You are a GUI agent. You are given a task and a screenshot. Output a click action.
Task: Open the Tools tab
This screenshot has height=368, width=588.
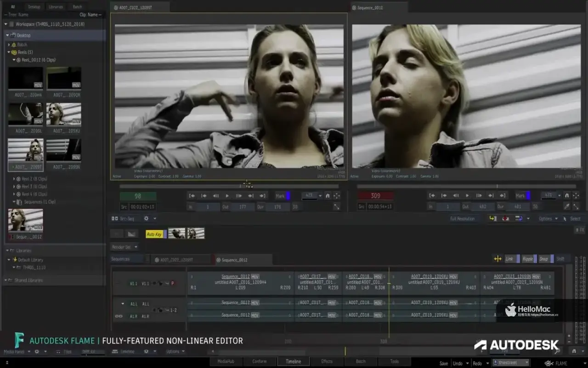(395, 362)
